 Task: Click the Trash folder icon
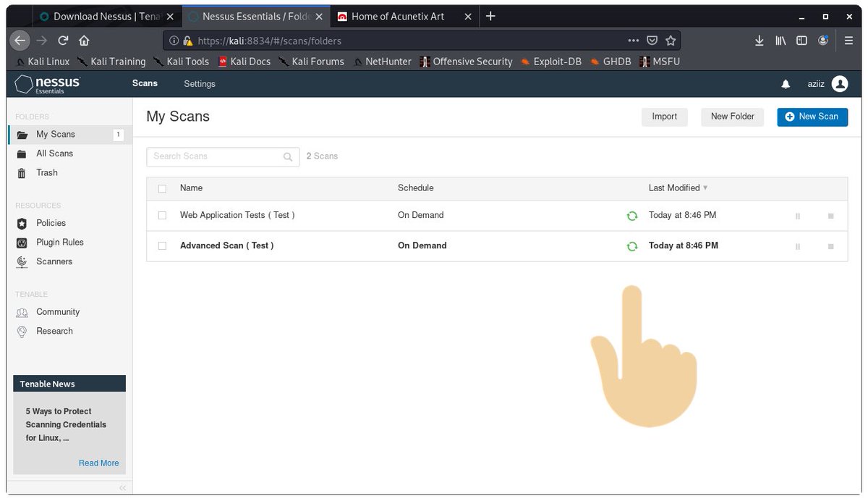click(x=22, y=173)
